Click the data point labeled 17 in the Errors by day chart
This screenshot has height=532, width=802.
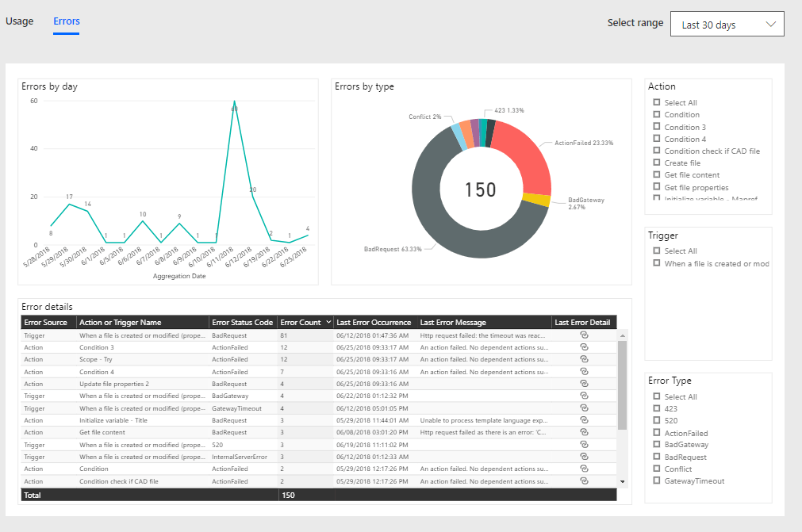click(70, 205)
